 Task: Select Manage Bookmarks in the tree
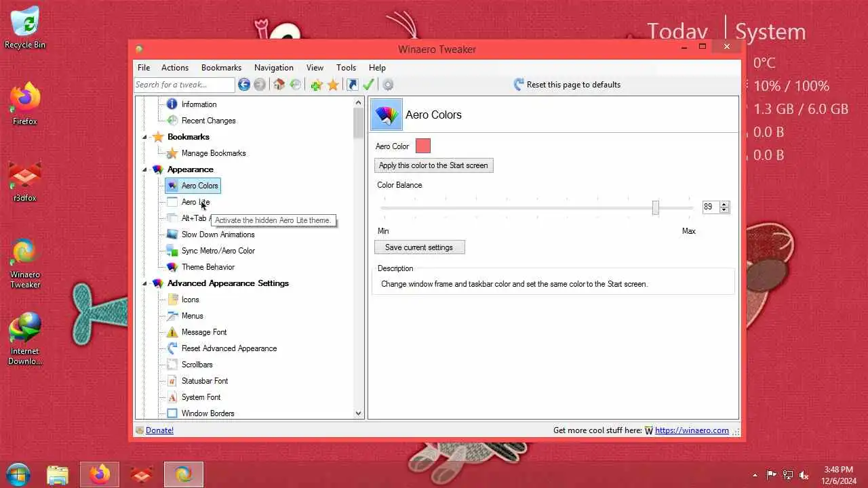[x=214, y=153]
